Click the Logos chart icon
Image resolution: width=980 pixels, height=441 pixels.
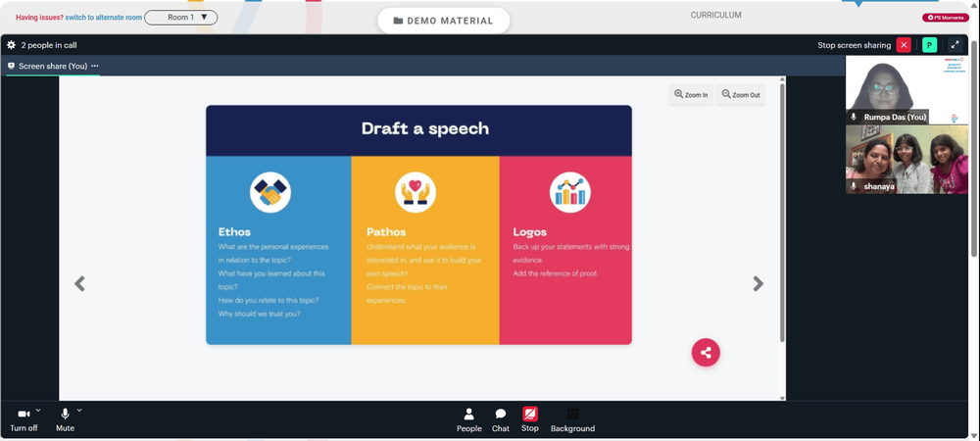(x=570, y=192)
